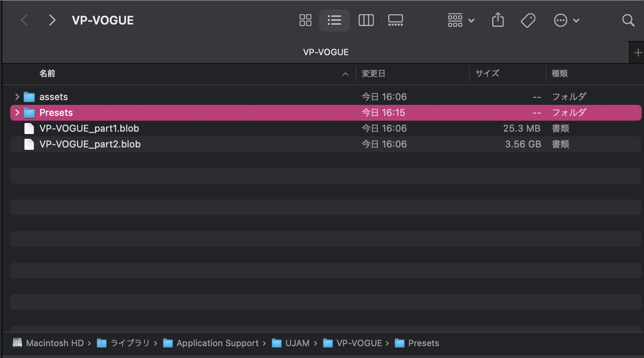Go to Application Support in path bar
The image size is (644, 358).
[x=211, y=343]
